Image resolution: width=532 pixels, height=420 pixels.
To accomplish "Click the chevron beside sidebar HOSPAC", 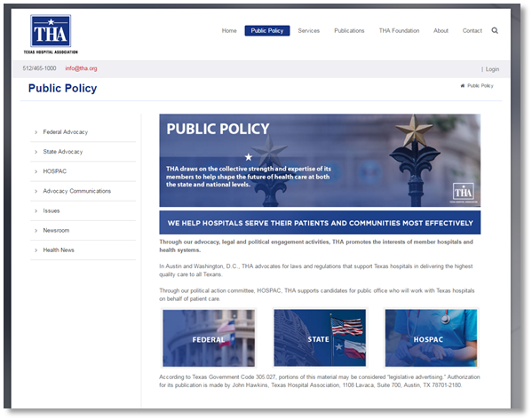I will click(x=36, y=171).
